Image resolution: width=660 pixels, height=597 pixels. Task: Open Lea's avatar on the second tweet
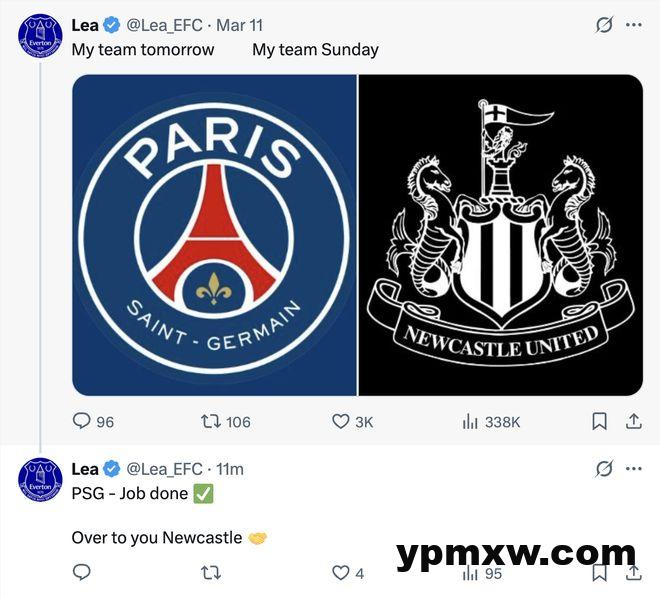(40, 479)
